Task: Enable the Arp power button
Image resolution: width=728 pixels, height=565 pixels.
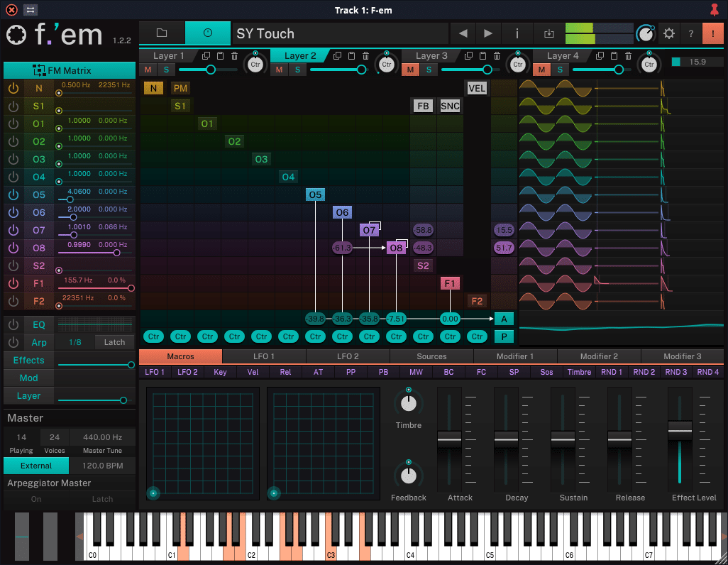Action: (13, 342)
